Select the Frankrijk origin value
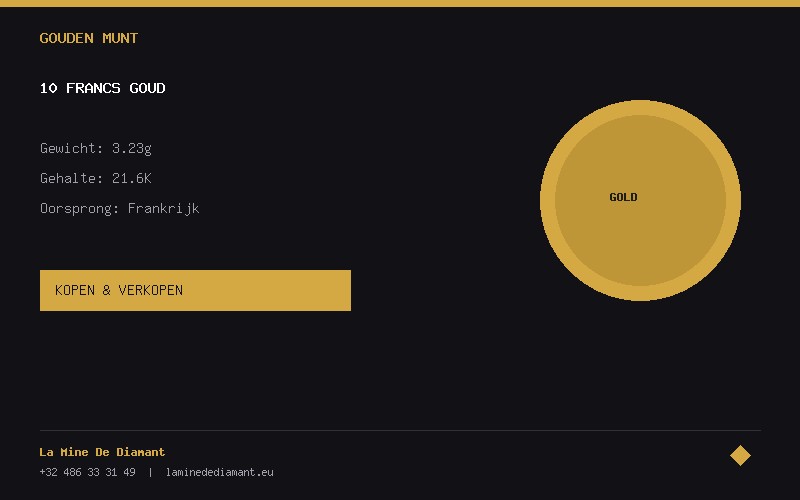The image size is (800, 500). 163,208
